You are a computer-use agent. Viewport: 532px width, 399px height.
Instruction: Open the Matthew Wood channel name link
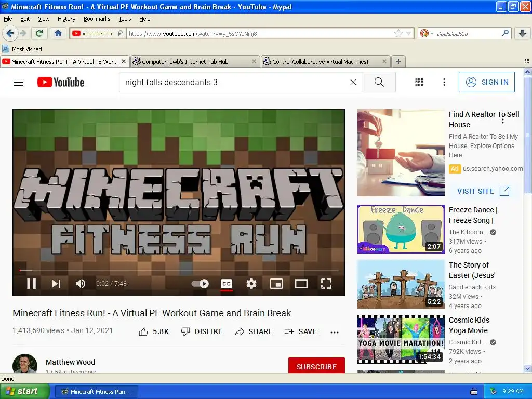pos(70,362)
